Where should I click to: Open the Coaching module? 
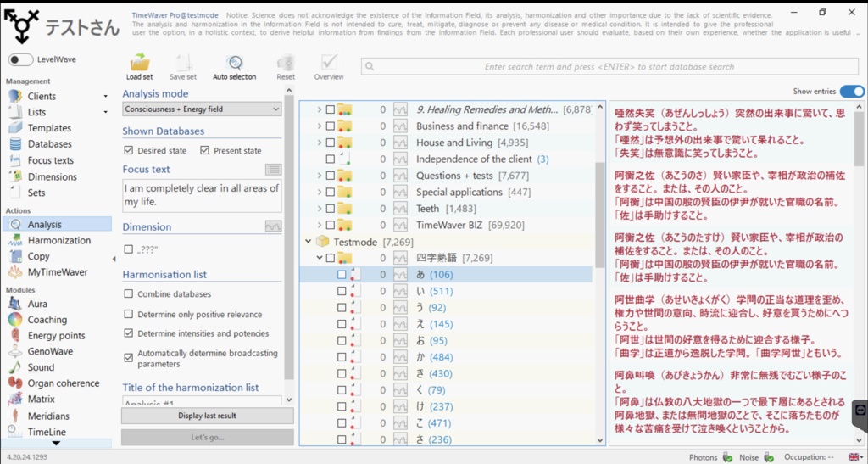point(47,320)
